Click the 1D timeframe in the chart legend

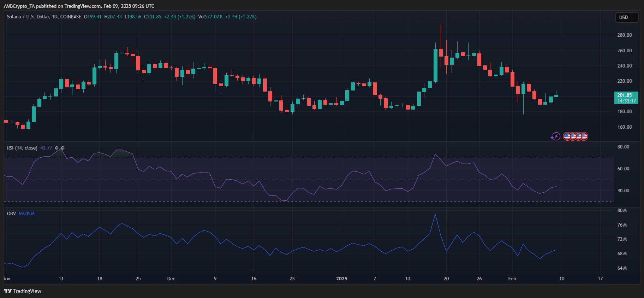pos(54,17)
